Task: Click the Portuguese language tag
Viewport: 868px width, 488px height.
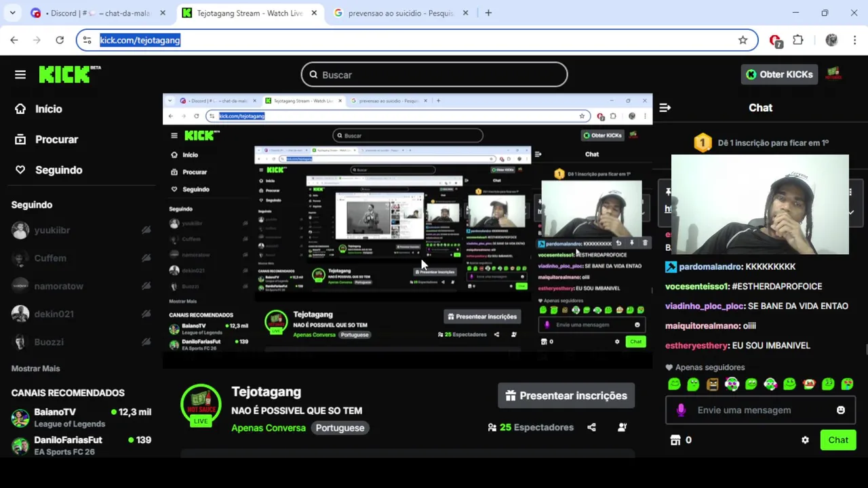Action: click(x=340, y=428)
